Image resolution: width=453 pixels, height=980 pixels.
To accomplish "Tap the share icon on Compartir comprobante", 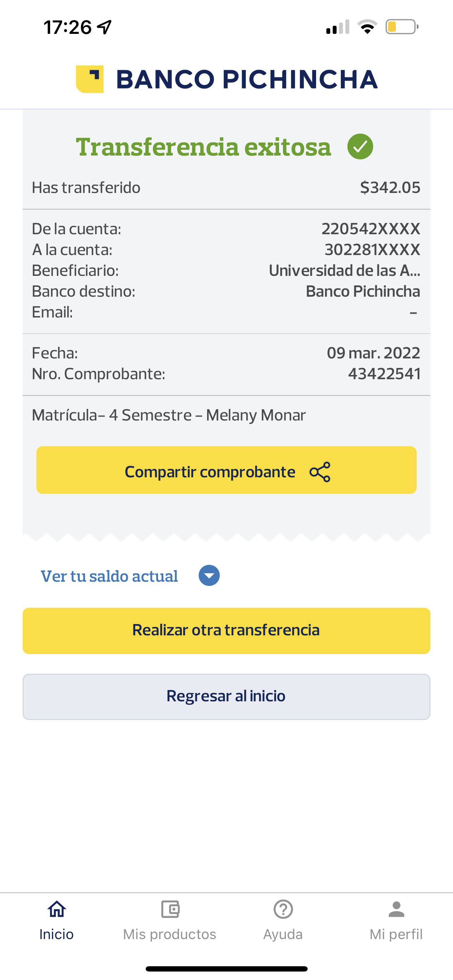I will [320, 472].
